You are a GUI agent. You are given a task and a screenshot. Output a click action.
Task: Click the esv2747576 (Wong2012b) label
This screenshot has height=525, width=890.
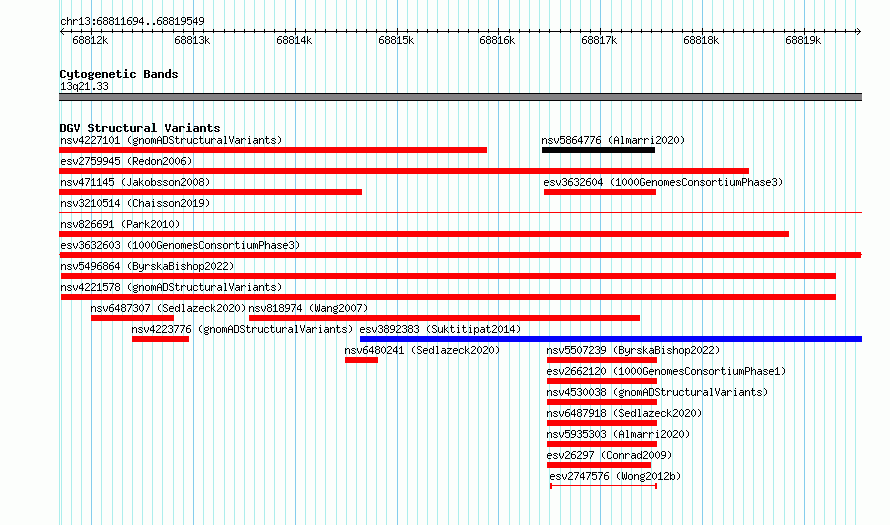click(x=615, y=476)
